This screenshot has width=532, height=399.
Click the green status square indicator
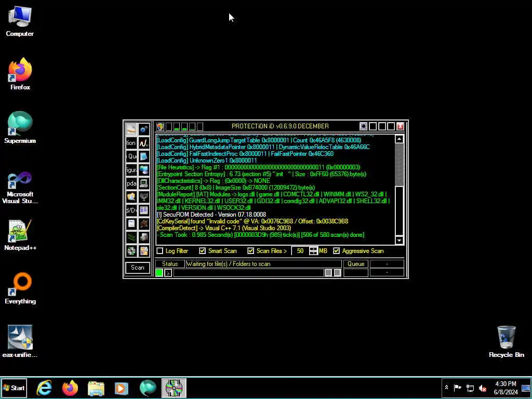click(159, 272)
